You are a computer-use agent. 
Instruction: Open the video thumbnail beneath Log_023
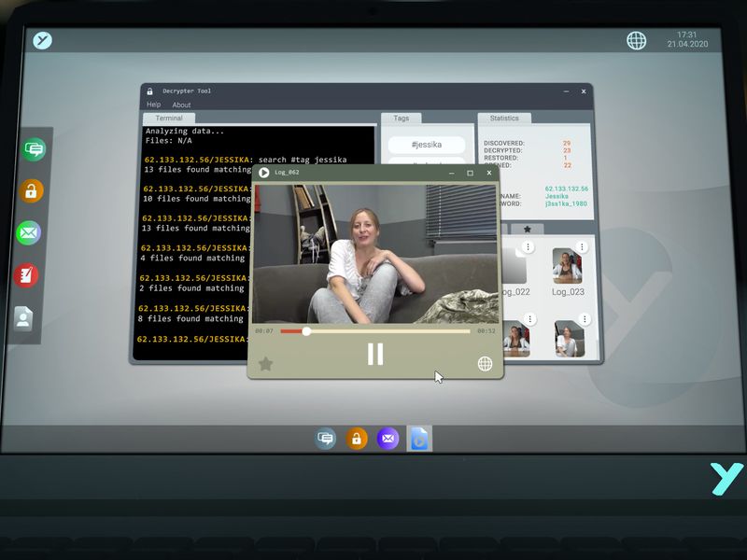pos(570,339)
